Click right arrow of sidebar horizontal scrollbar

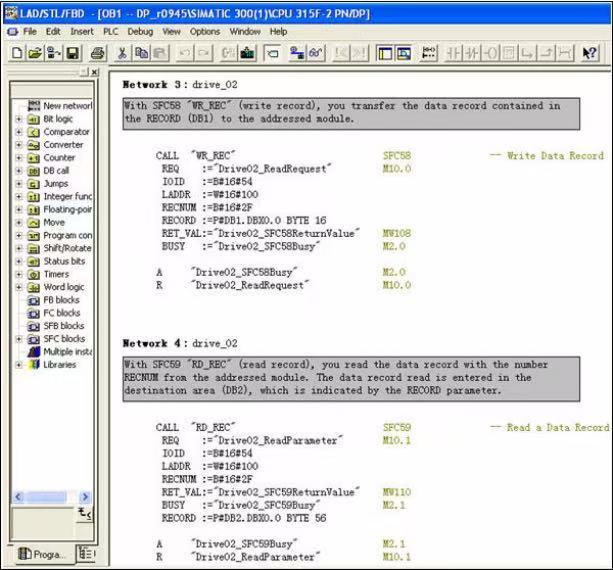point(84,497)
